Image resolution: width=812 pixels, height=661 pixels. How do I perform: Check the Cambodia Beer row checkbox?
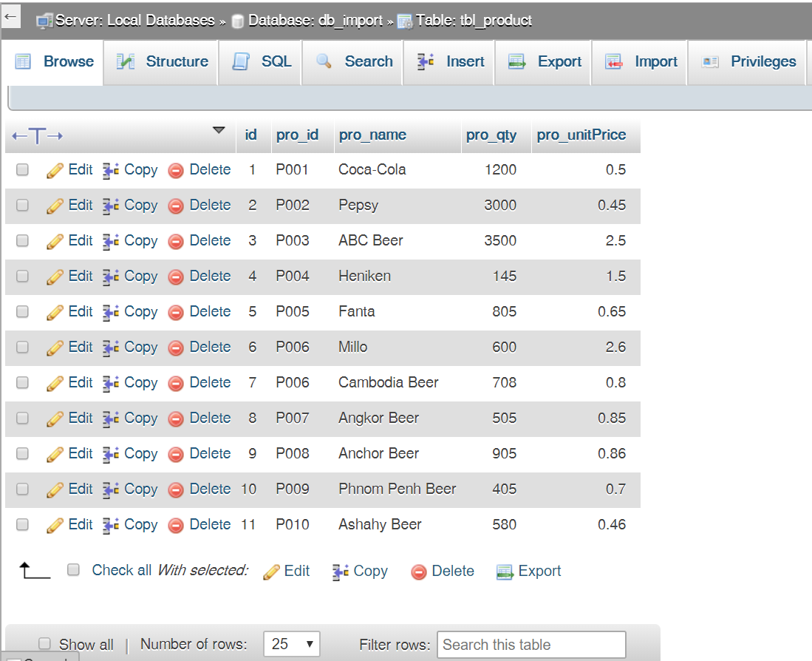22,382
